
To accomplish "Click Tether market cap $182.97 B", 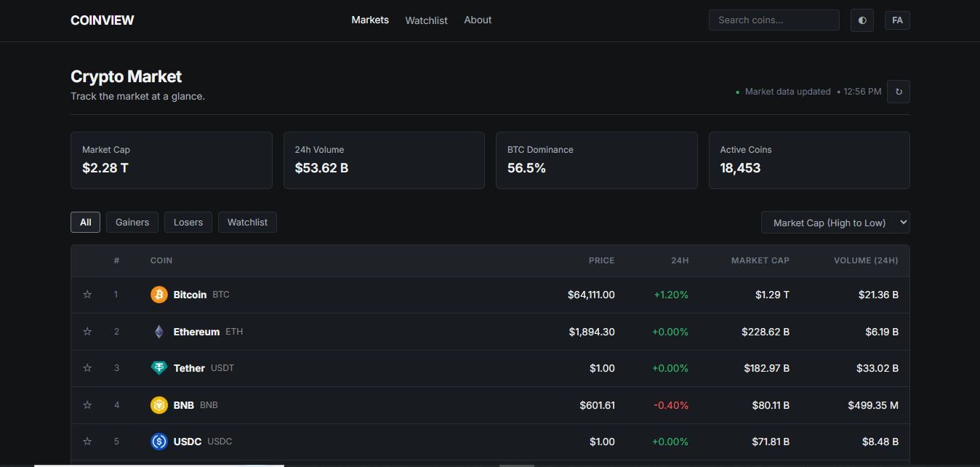I will coord(767,368).
